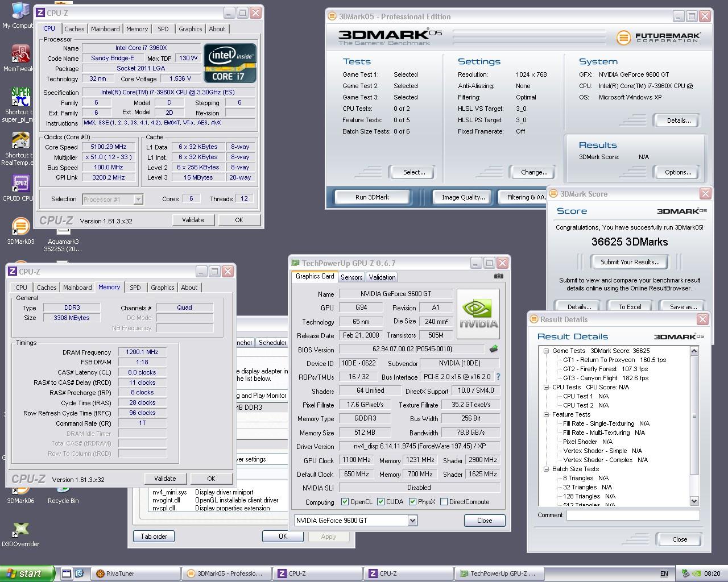Toggle the OpenCL checkbox
Screen dimensions: 728x582
tap(345, 502)
